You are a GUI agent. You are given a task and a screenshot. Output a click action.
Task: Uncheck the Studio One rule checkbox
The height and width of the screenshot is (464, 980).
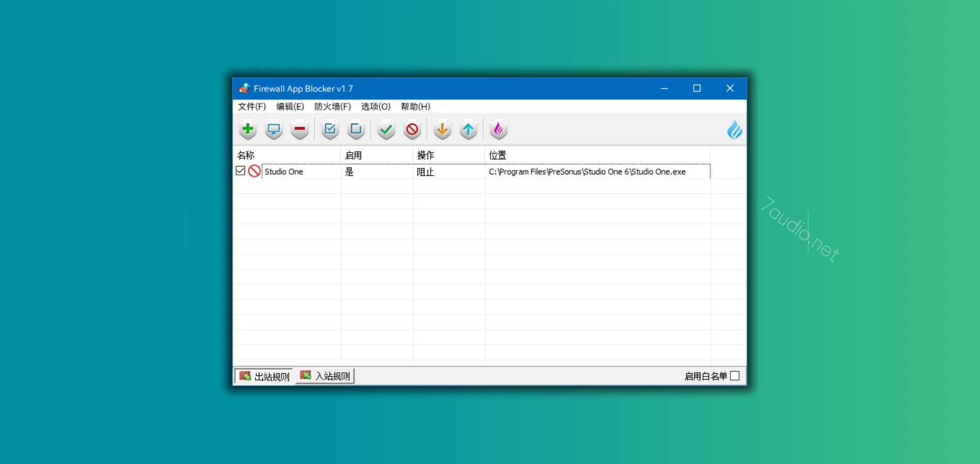240,171
